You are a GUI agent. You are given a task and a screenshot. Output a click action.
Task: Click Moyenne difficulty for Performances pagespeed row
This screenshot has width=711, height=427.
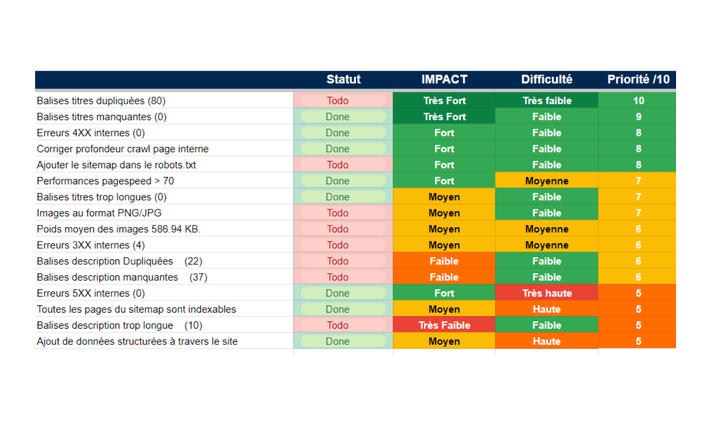click(x=546, y=181)
